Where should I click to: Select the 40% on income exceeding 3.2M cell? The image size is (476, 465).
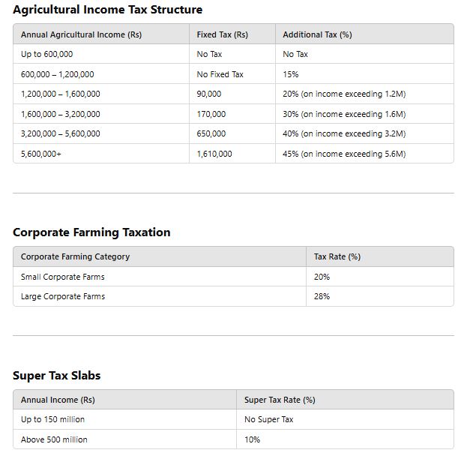pyautogui.click(x=344, y=133)
